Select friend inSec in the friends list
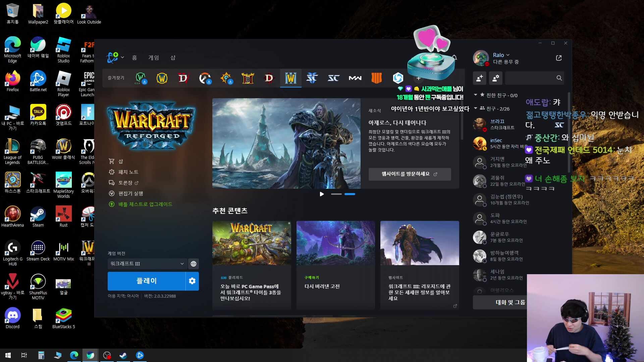Viewport: 644px width, 362px height. [499, 143]
